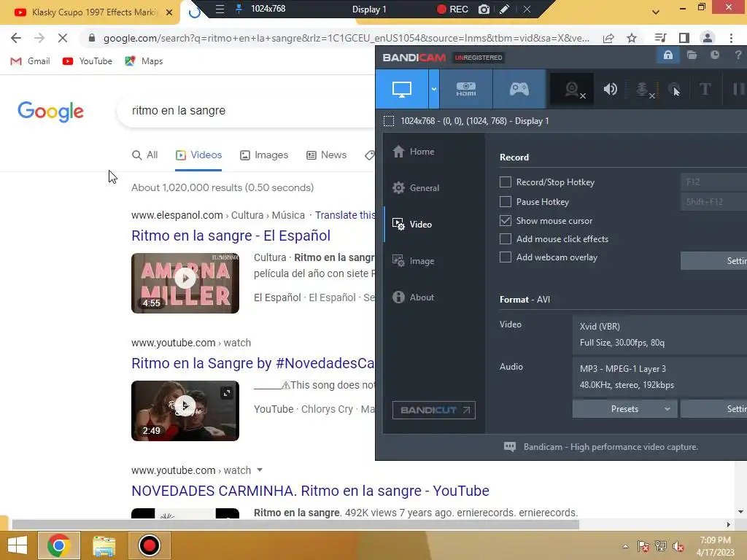The width and height of the screenshot is (747, 560).
Task: Open Format Settings button beside Presets
Action: 713,409
